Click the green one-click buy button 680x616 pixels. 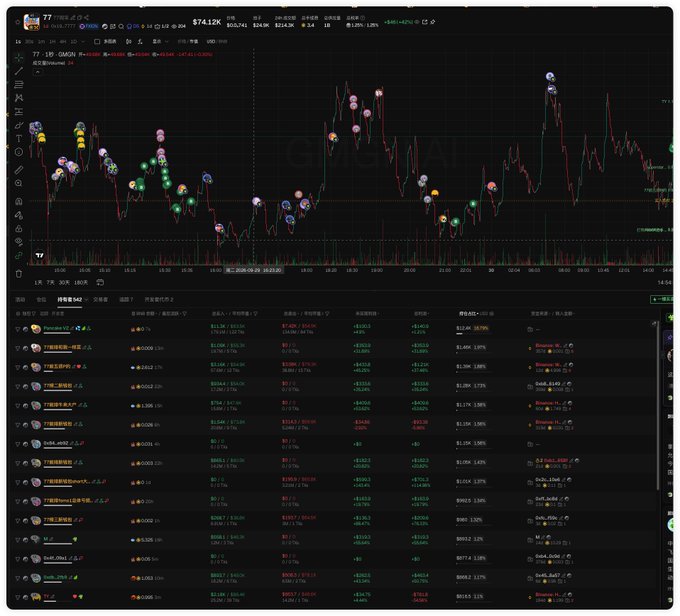(662, 299)
